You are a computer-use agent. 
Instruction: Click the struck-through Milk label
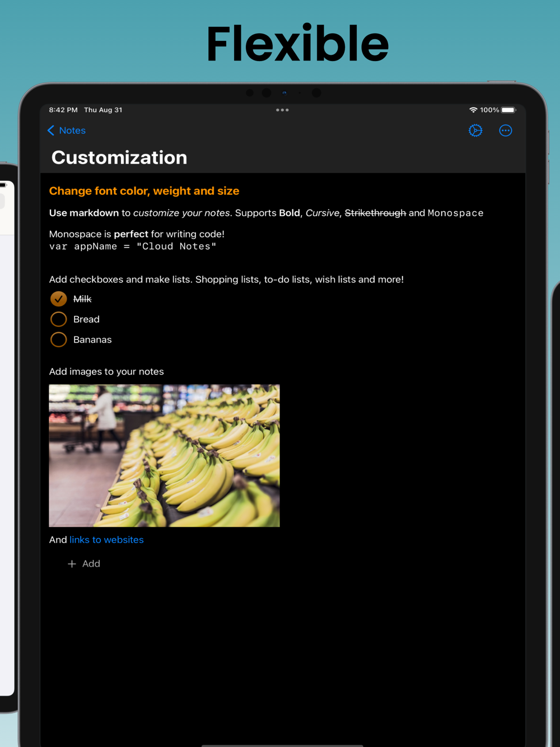[x=82, y=299]
